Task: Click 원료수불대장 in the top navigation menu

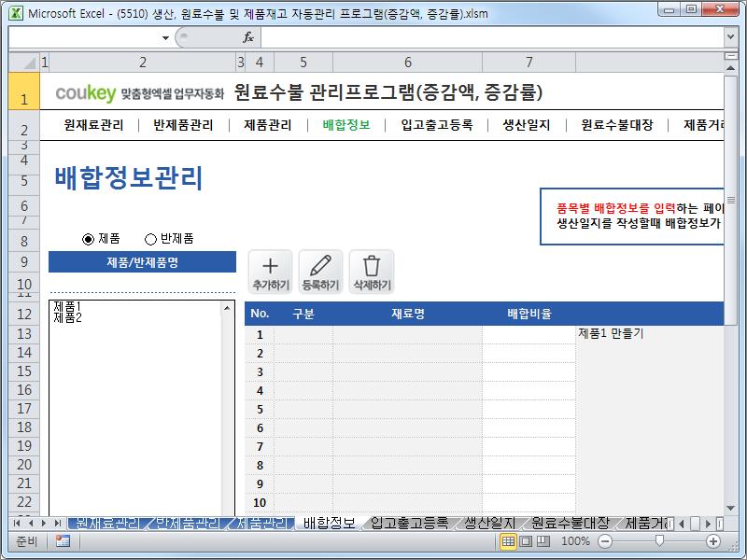Action: (x=617, y=125)
